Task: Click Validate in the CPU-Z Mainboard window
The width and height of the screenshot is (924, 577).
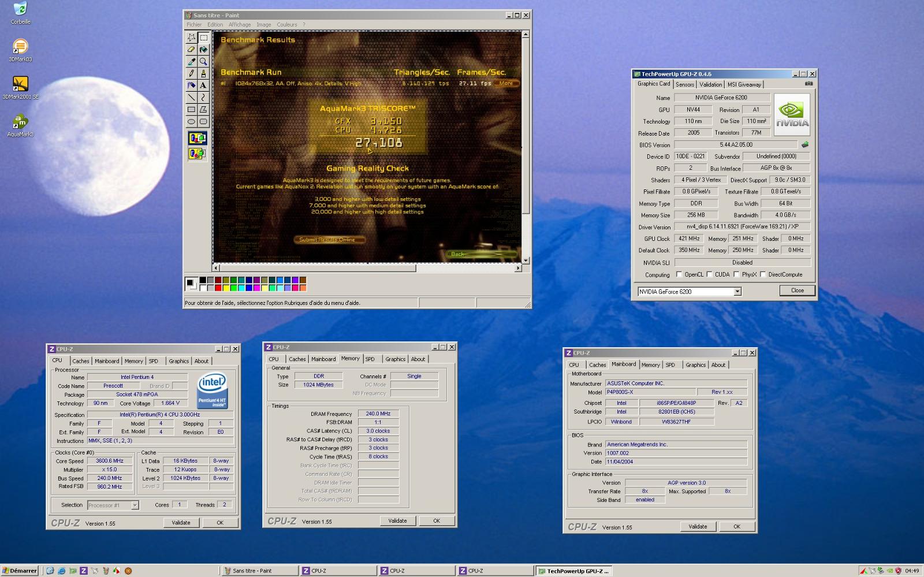Action: coord(698,527)
